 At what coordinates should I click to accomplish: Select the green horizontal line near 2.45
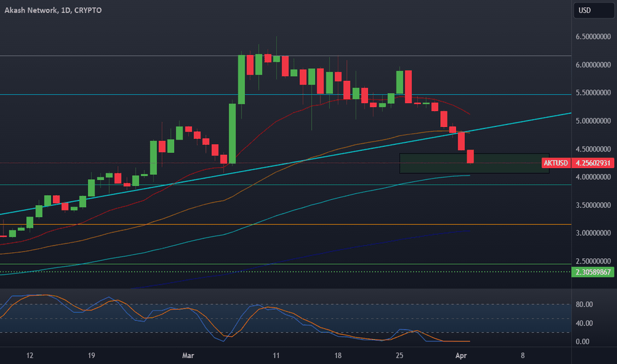tap(286, 264)
